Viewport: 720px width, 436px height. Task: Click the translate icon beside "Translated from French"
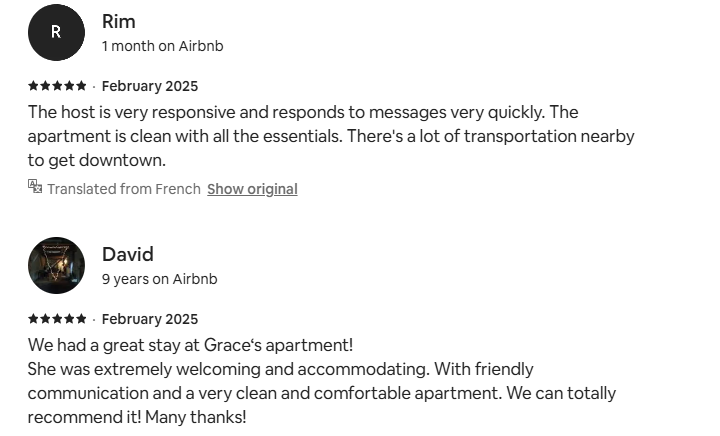(x=35, y=187)
